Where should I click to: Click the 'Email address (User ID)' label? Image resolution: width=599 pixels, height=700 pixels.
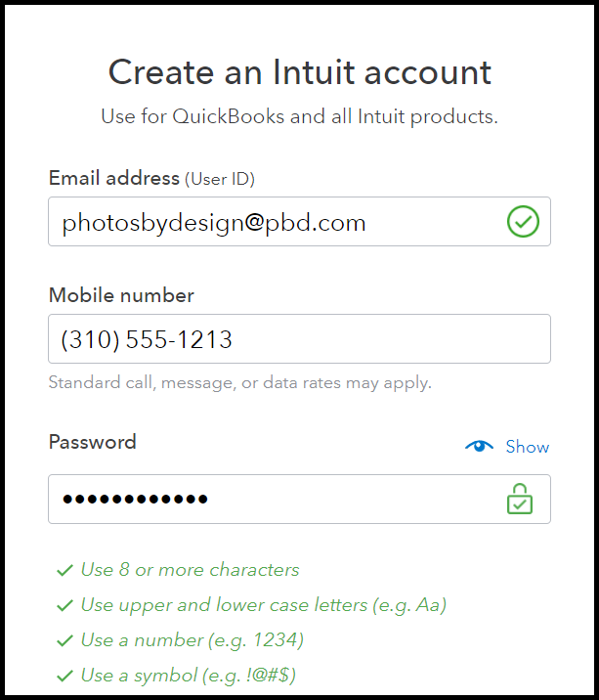[151, 179]
